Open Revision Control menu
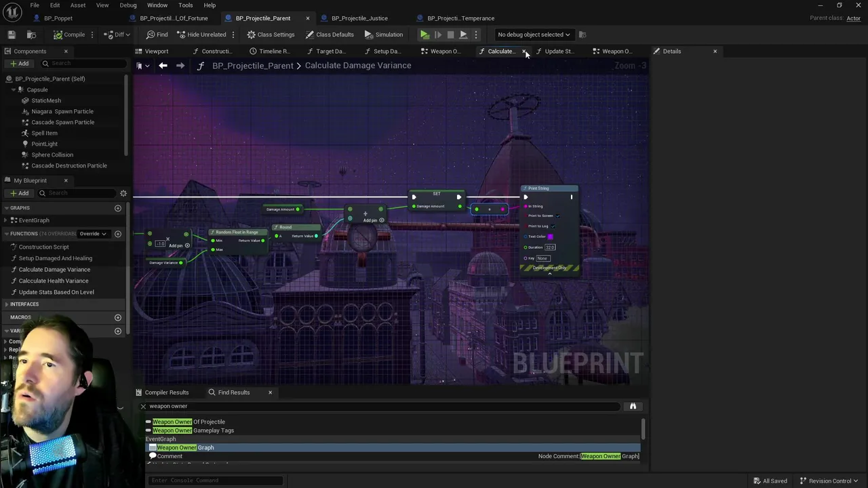Viewport: 868px width, 488px height. 829,481
